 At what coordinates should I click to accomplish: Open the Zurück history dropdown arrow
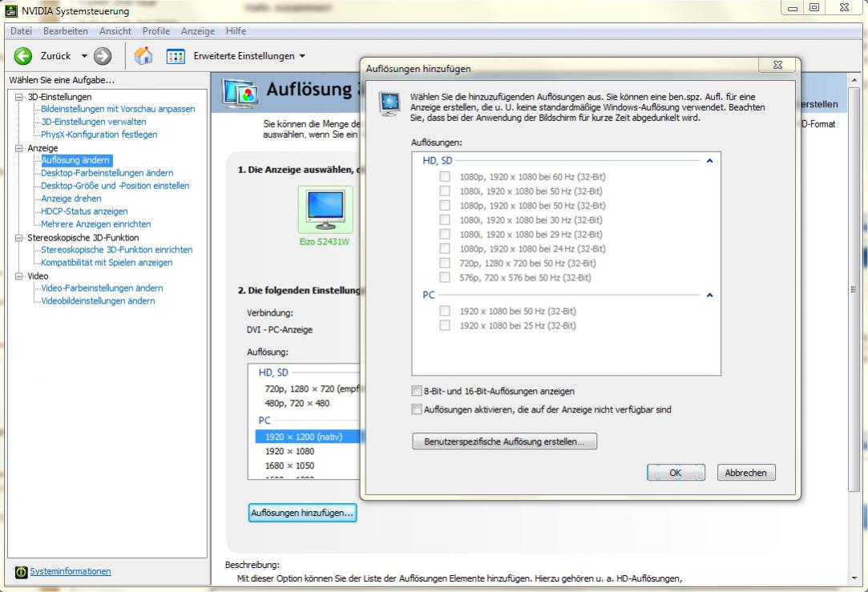(84, 56)
